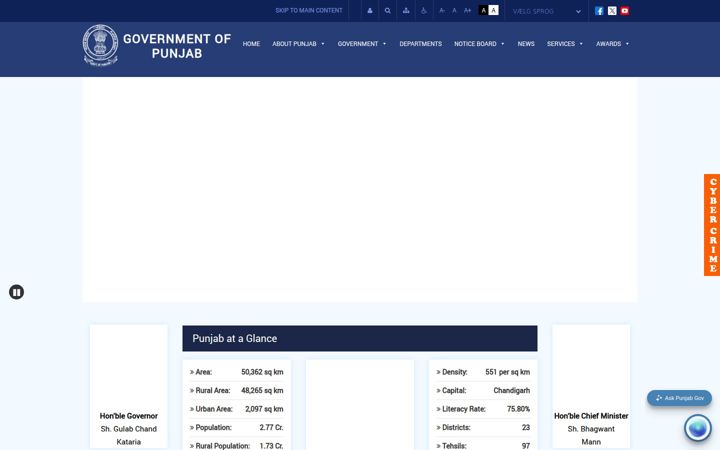Click Government of Punjab title text
The width and height of the screenshot is (720, 450).
[x=177, y=46]
